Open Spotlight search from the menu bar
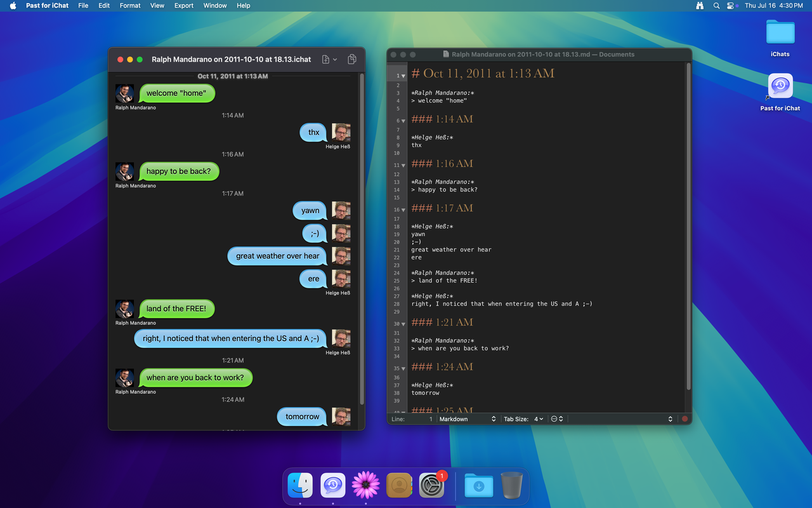 (x=716, y=6)
